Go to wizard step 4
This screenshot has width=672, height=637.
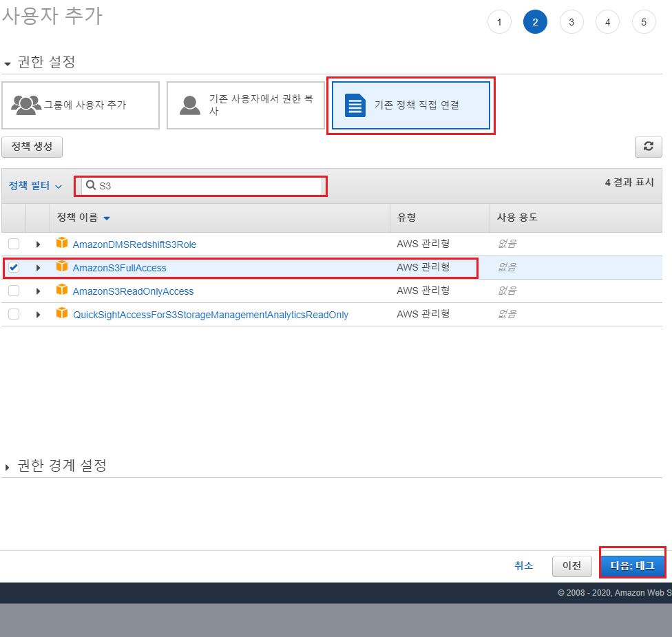click(x=607, y=22)
